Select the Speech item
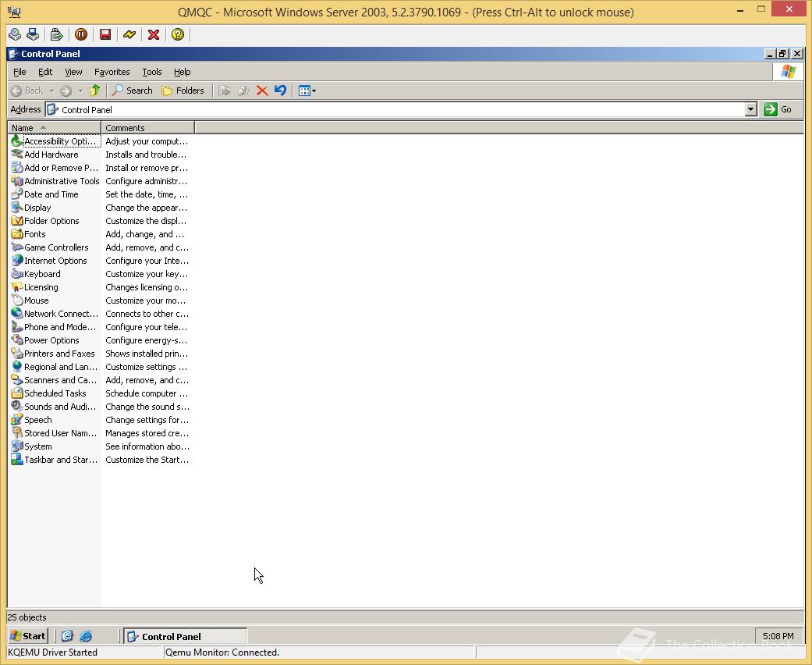The width and height of the screenshot is (812, 665). click(x=31, y=420)
